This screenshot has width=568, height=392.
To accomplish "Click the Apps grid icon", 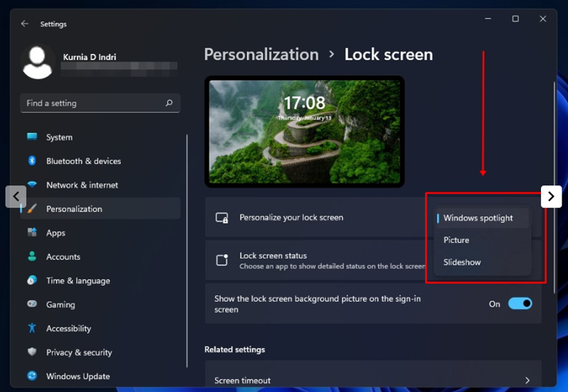I will [x=32, y=232].
